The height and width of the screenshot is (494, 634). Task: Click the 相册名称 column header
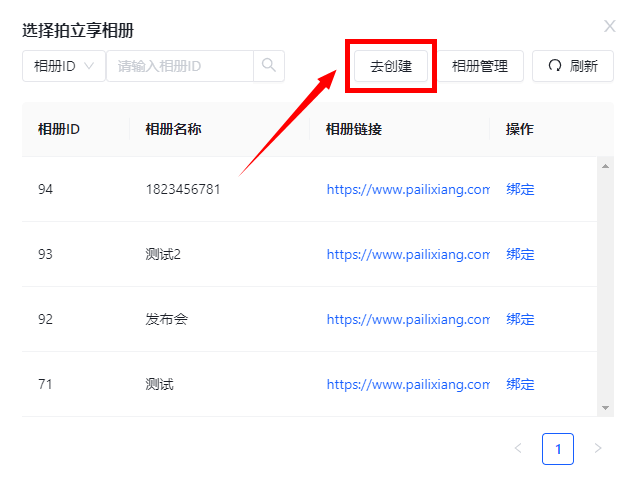tap(173, 129)
